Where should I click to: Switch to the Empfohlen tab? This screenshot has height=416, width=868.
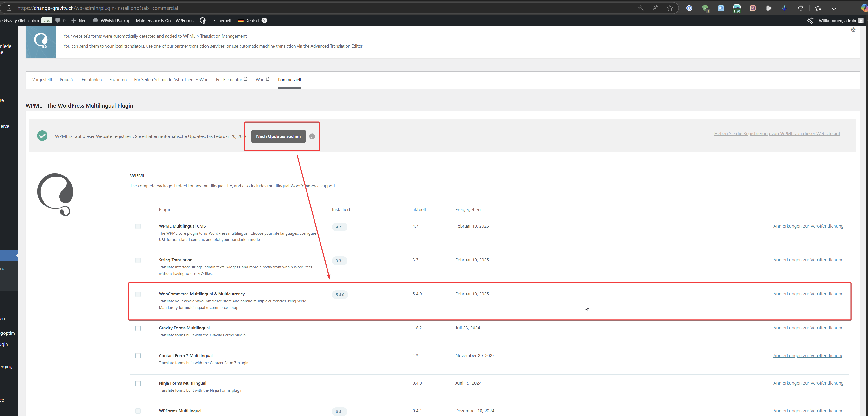[92, 80]
